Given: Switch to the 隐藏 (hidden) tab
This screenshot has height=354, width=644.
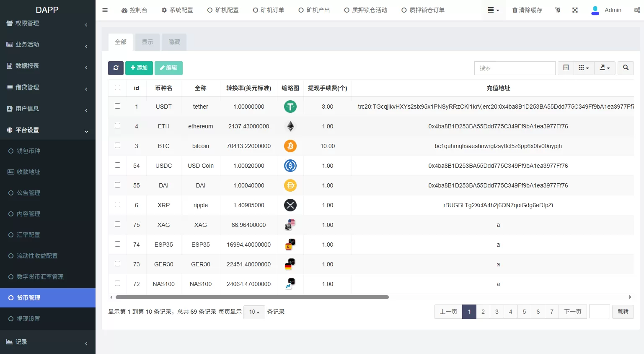Looking at the screenshot, I should (x=174, y=42).
